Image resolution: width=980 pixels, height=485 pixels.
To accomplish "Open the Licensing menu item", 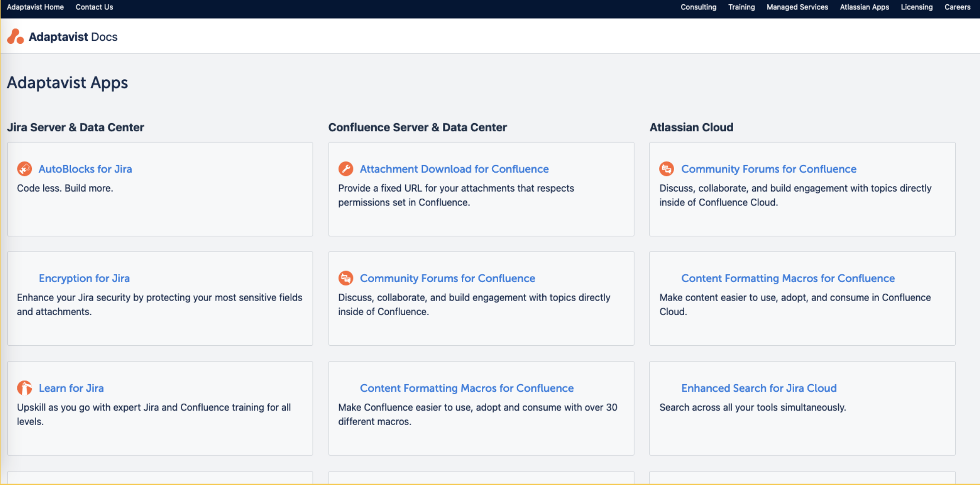I will point(917,7).
